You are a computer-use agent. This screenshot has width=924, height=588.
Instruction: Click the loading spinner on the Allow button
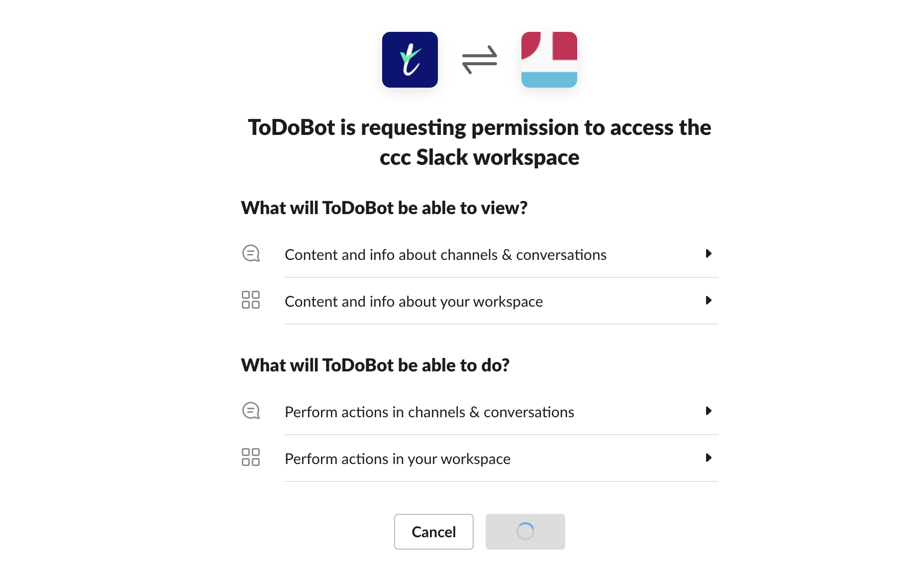525,531
